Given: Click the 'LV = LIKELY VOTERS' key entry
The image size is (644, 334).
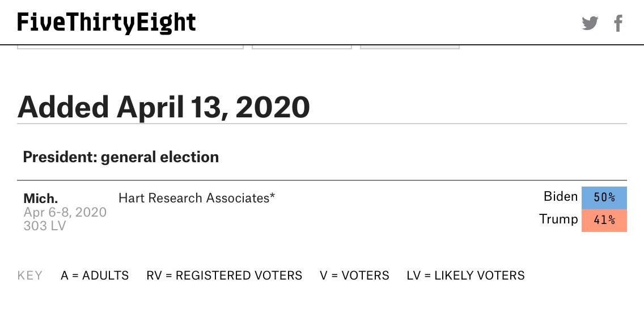Looking at the screenshot, I should [x=465, y=276].
